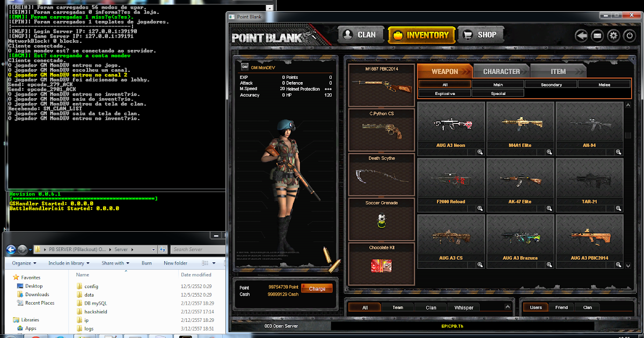Click magnifier icon on AK-47 Elite card
This screenshot has height=338, width=644.
pyautogui.click(x=549, y=209)
